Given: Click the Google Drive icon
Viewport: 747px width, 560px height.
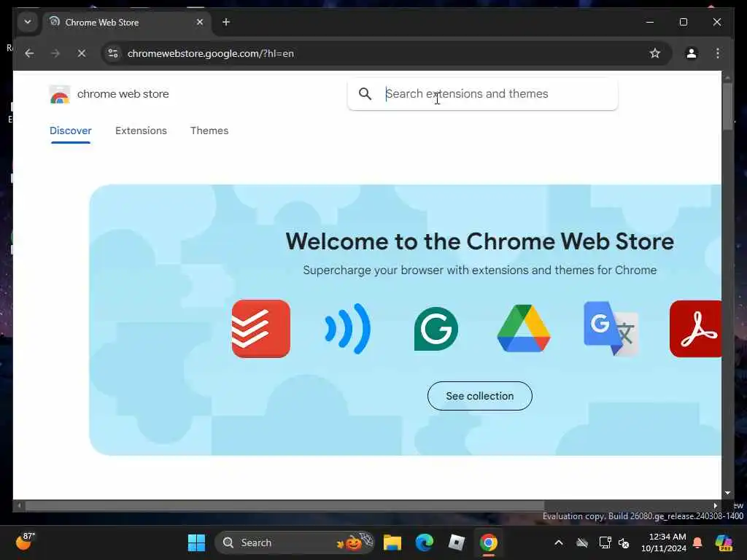Looking at the screenshot, I should coord(524,329).
